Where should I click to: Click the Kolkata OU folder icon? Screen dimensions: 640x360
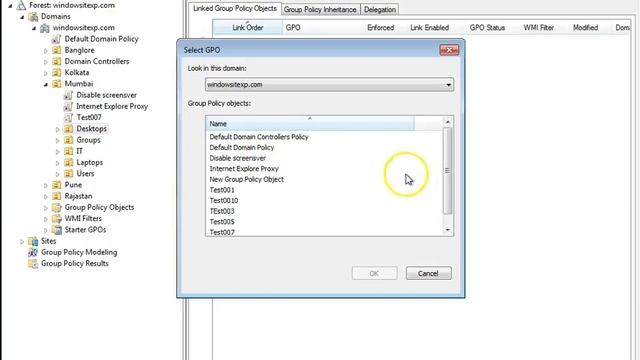tap(57, 73)
